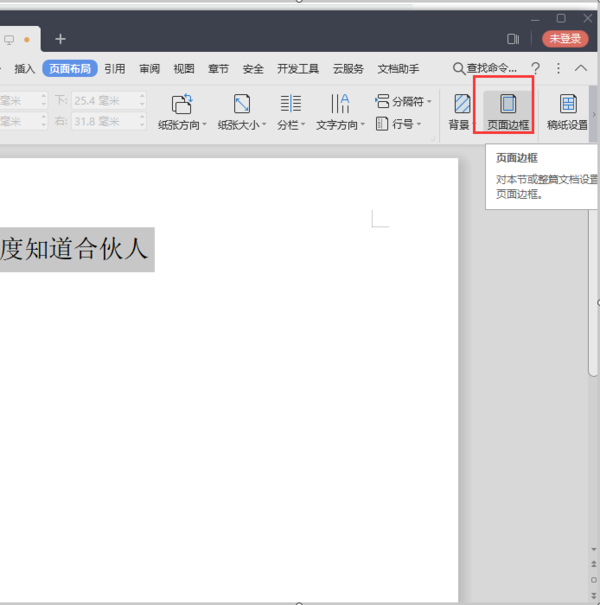This screenshot has height=605, width=600.
Task: Open the 分栏 columns icon
Action: 291,104
